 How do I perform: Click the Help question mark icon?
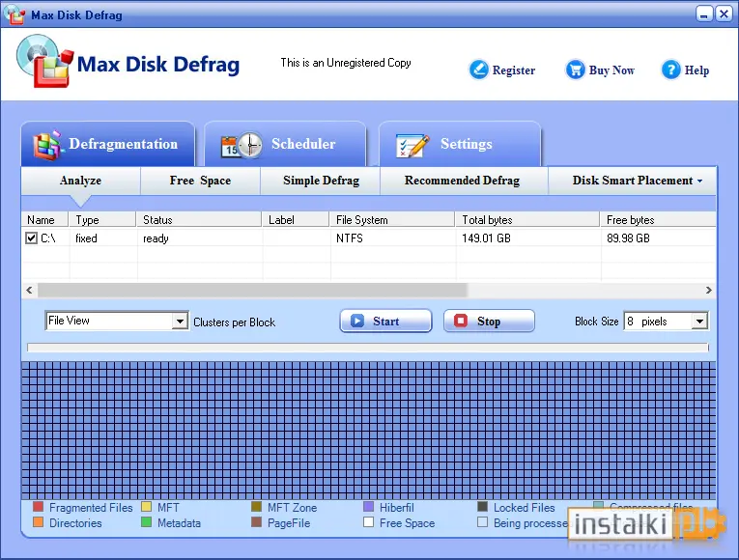pyautogui.click(x=670, y=70)
